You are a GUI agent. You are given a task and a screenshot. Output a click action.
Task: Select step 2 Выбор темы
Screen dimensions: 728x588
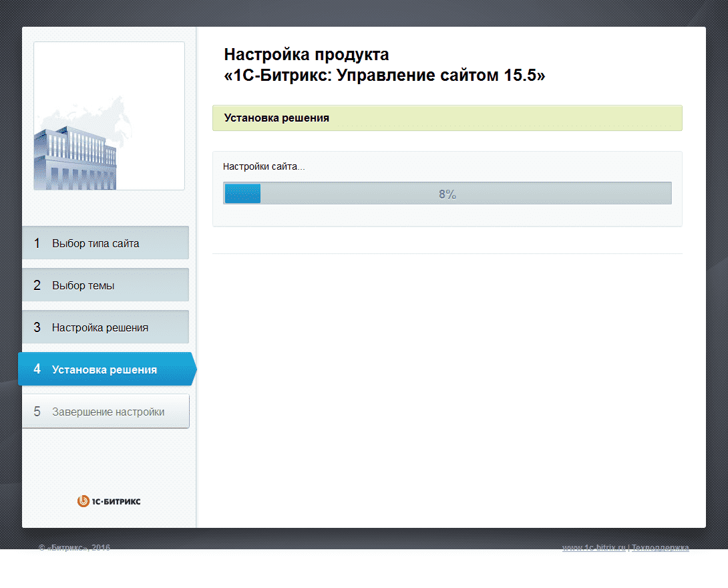click(x=106, y=285)
